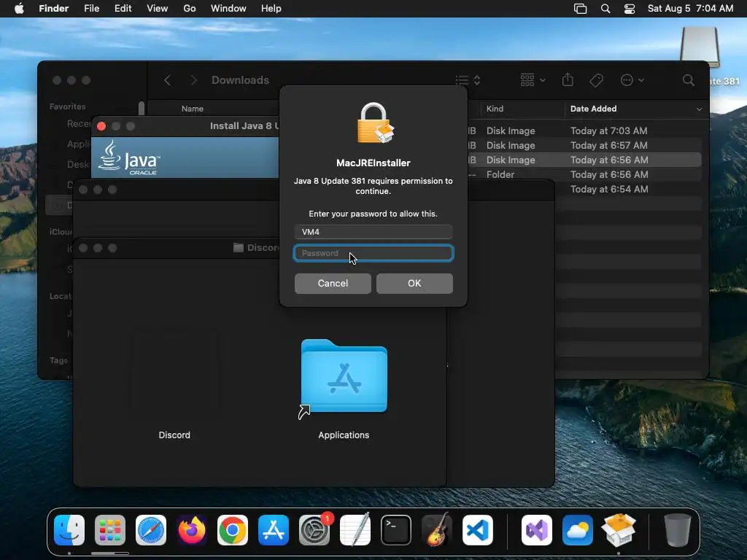Change list view option in Finder toolbar

point(468,80)
